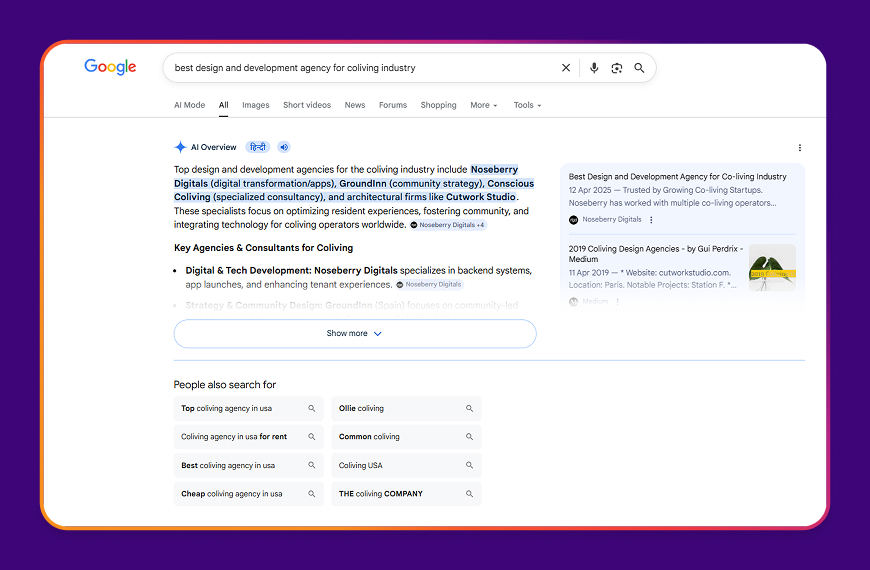The image size is (870, 570).
Task: Click the 'People also search for' heading
Action: [225, 385]
